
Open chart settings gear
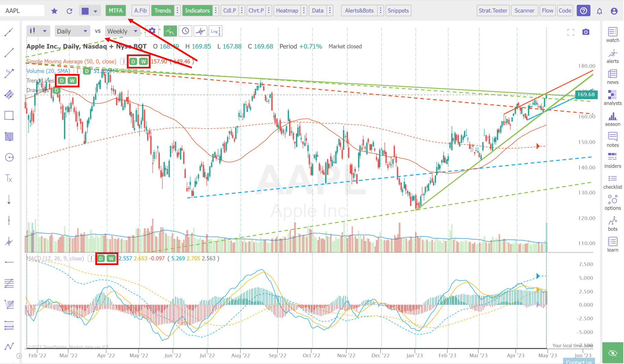(152, 31)
